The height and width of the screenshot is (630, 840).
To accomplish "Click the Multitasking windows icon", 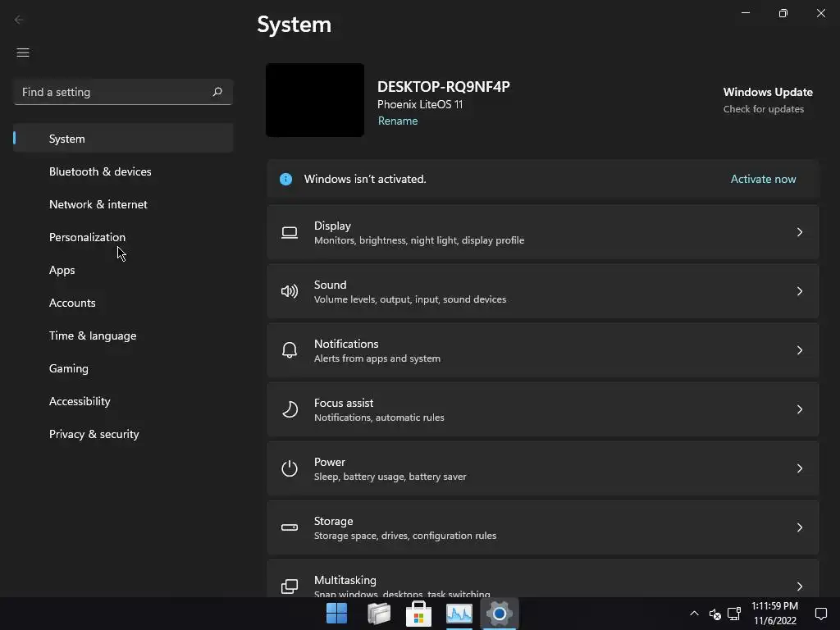I will [x=290, y=586].
